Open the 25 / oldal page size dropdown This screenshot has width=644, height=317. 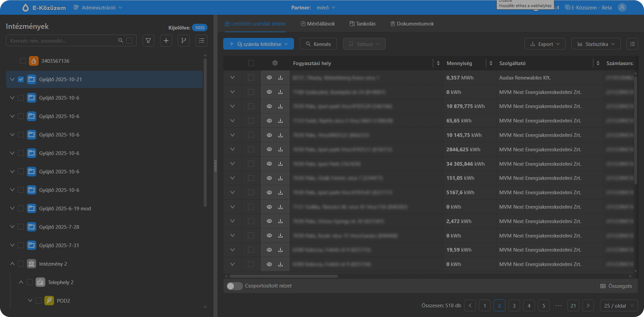click(x=619, y=306)
